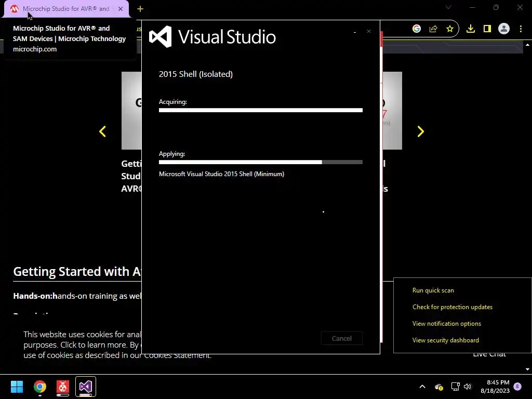The height and width of the screenshot is (399, 532).
Task: Show hidden tray icons chevron
Action: point(422,387)
